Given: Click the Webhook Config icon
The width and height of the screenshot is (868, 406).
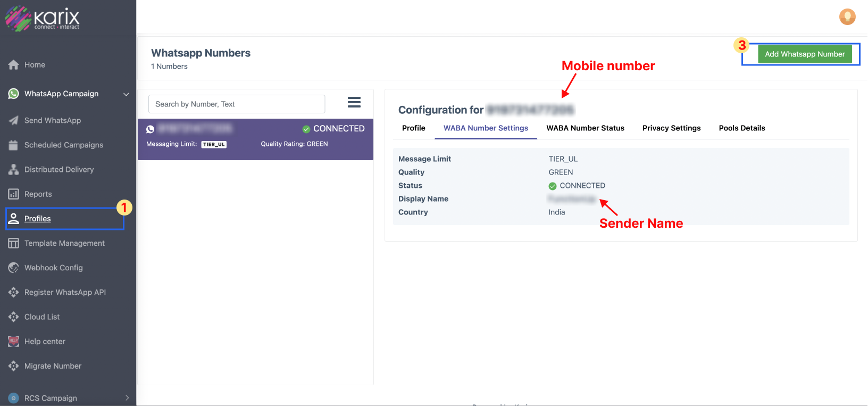Looking at the screenshot, I should coord(14,268).
